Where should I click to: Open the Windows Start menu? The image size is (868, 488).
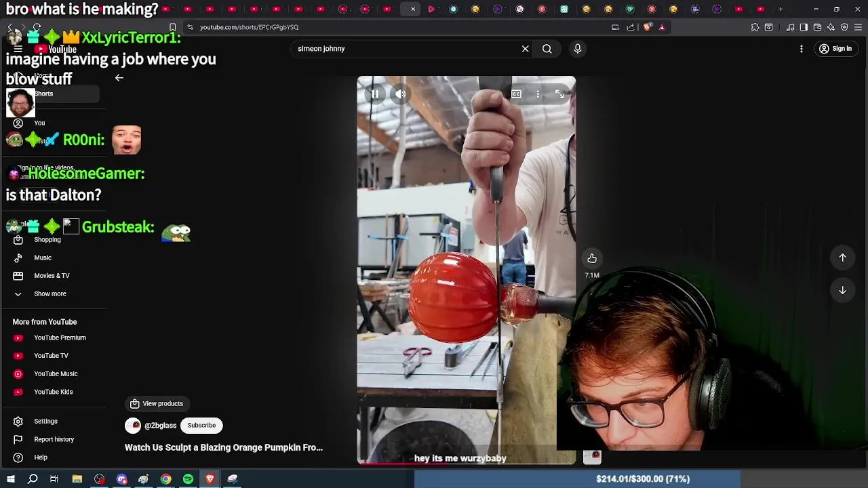(x=11, y=479)
